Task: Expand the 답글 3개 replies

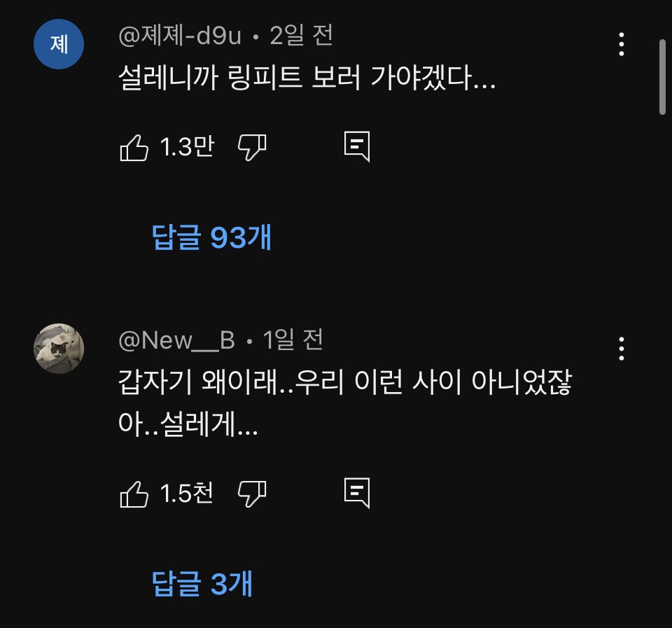Action: (202, 583)
